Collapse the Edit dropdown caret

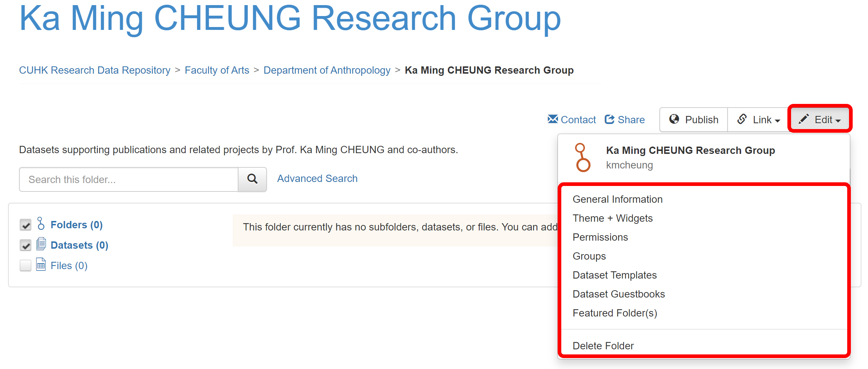pyautogui.click(x=838, y=121)
